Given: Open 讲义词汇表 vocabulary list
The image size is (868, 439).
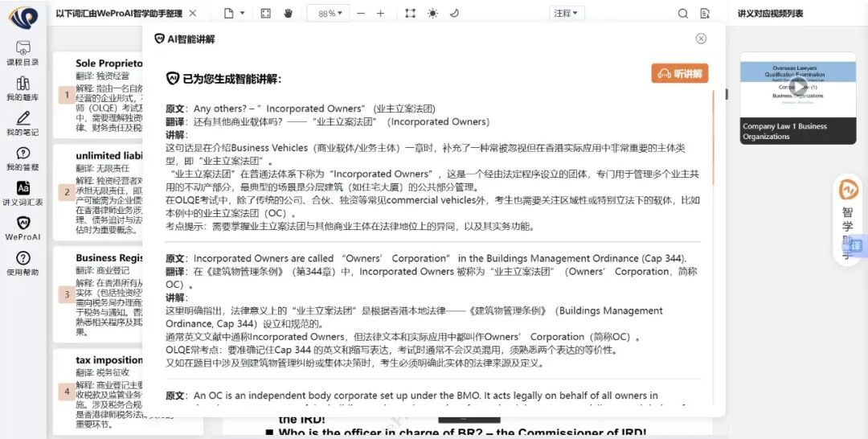Looking at the screenshot, I should [x=23, y=193].
